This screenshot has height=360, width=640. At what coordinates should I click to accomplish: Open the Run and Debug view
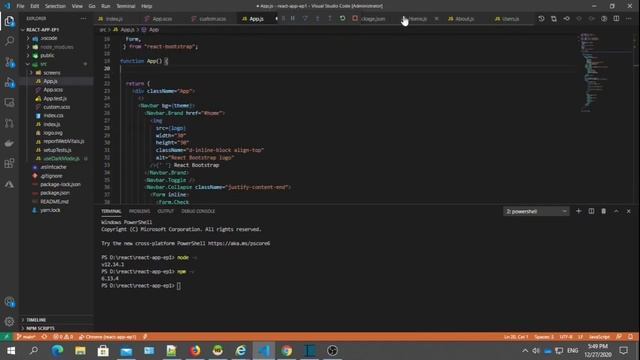(x=9, y=82)
